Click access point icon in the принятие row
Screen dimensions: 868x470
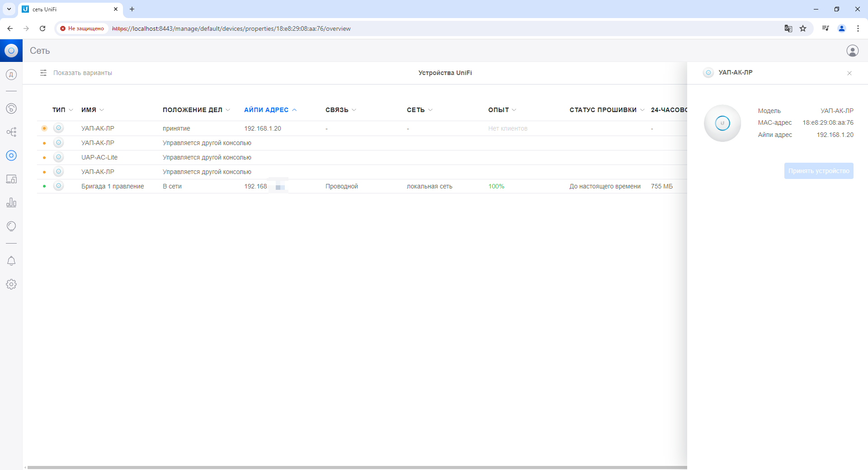tap(58, 128)
